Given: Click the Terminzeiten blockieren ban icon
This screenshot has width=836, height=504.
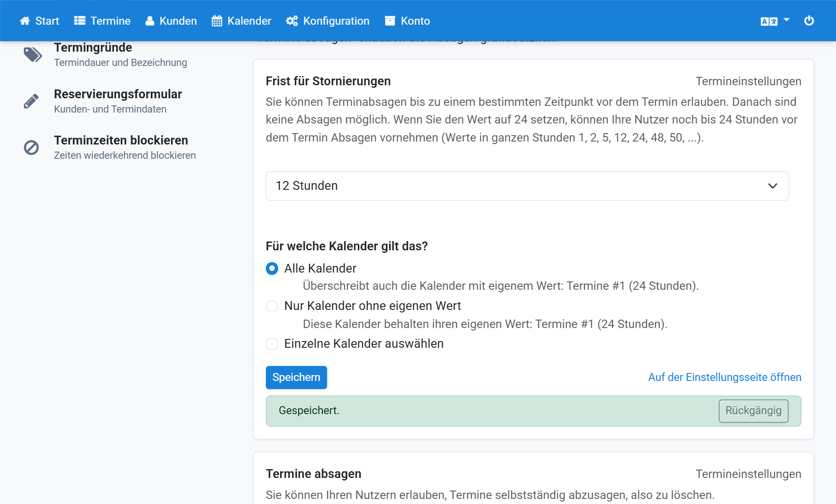Looking at the screenshot, I should point(32,147).
